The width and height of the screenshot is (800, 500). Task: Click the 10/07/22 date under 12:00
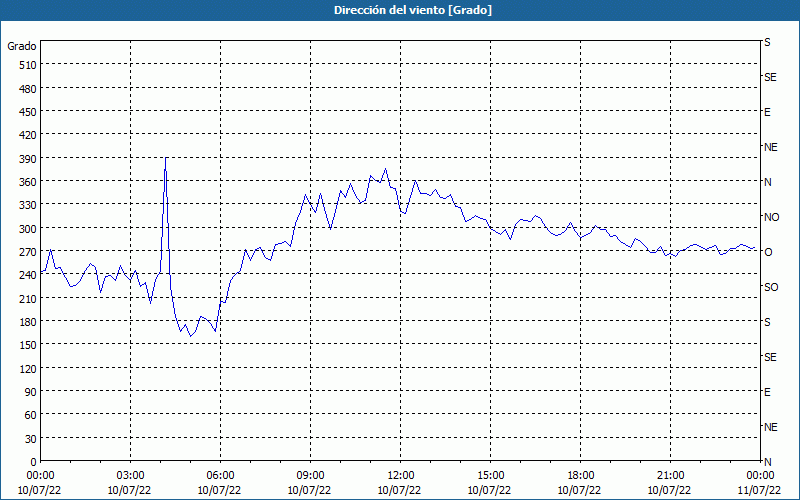[401, 490]
